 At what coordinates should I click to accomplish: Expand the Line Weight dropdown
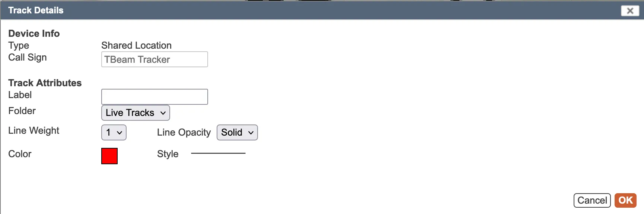pos(114,133)
